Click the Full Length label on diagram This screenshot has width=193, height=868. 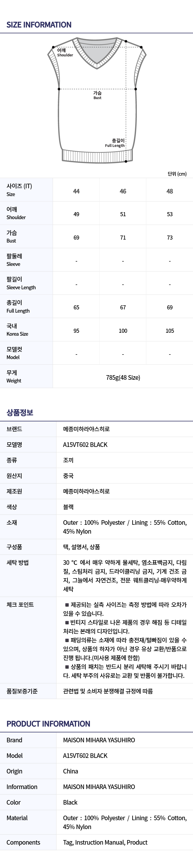[115, 143]
